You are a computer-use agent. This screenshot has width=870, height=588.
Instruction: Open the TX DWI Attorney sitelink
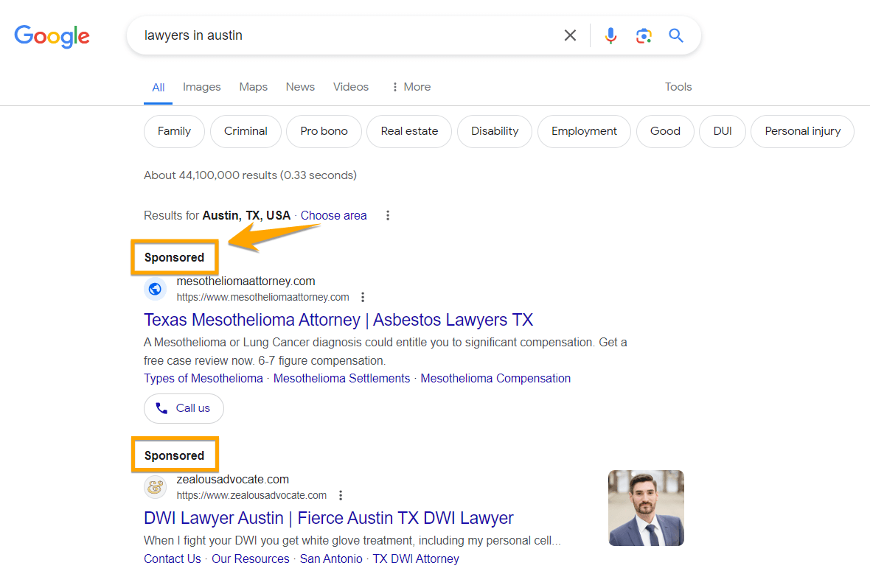(x=416, y=559)
